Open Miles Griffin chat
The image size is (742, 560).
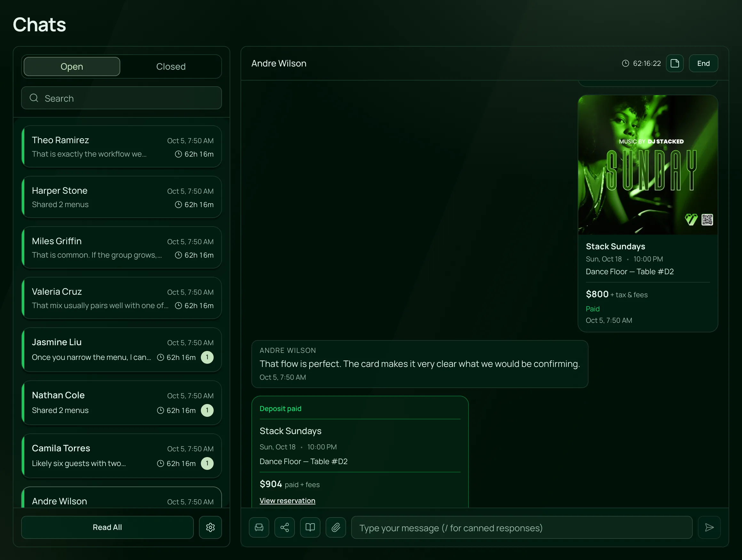tap(122, 247)
